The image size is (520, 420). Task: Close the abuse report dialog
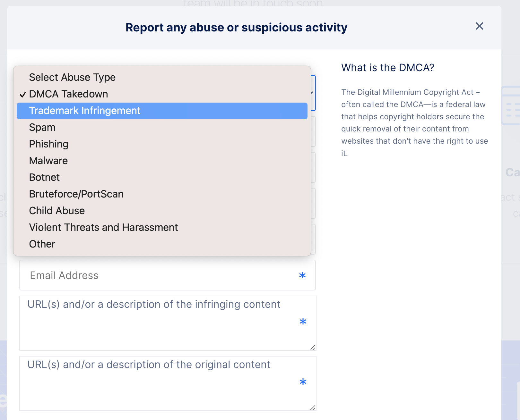[479, 26]
